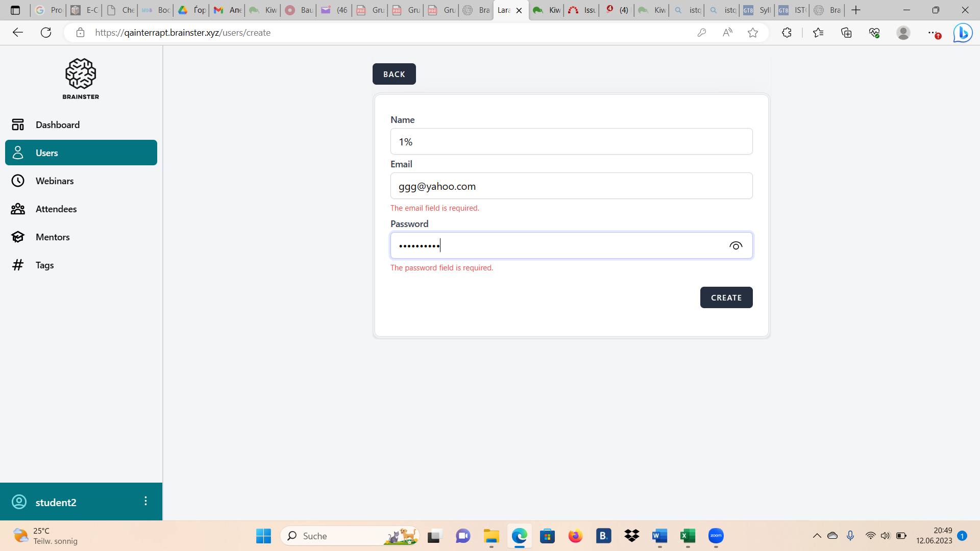This screenshot has height=551, width=980.
Task: Open the Attendees group icon
Action: [x=18, y=209]
